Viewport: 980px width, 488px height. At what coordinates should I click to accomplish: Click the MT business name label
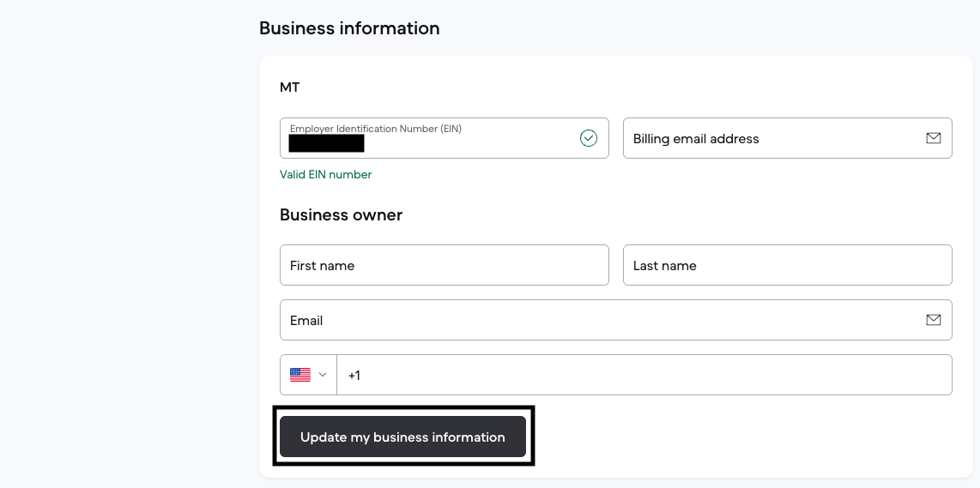(x=290, y=87)
